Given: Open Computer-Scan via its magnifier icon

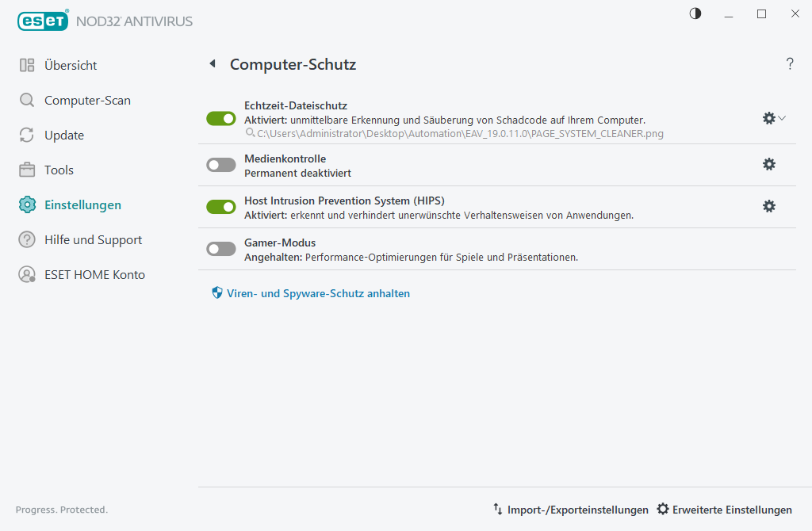Looking at the screenshot, I should [x=26, y=100].
